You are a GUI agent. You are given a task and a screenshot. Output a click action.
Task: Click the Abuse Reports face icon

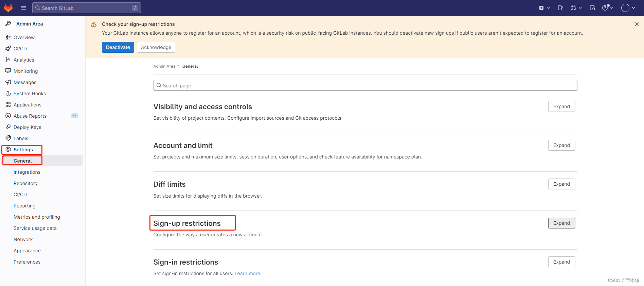[x=8, y=116]
